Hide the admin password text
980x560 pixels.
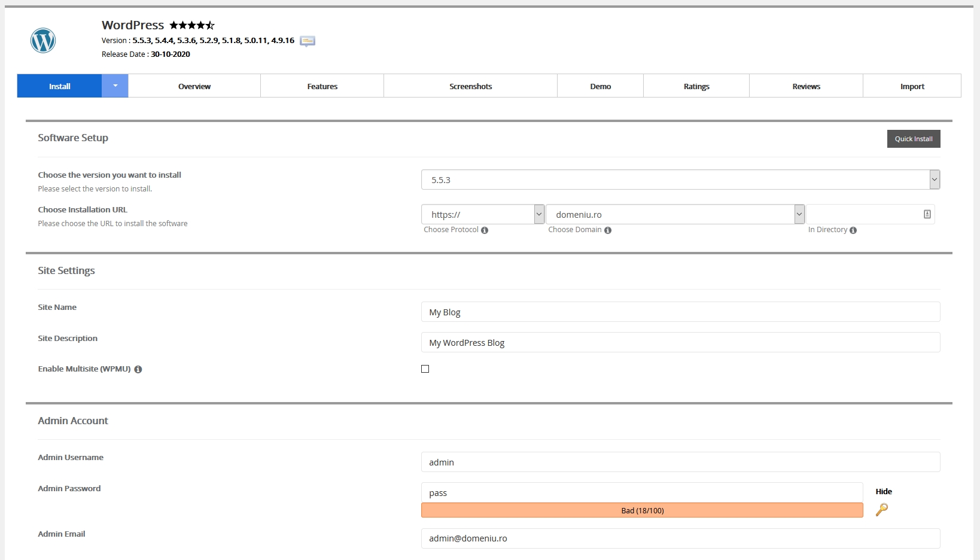(x=884, y=492)
